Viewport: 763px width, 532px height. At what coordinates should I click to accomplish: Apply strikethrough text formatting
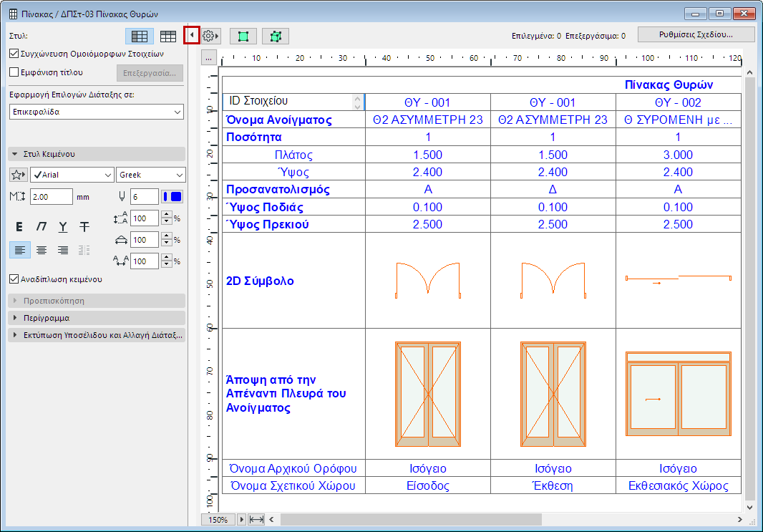pos(84,227)
